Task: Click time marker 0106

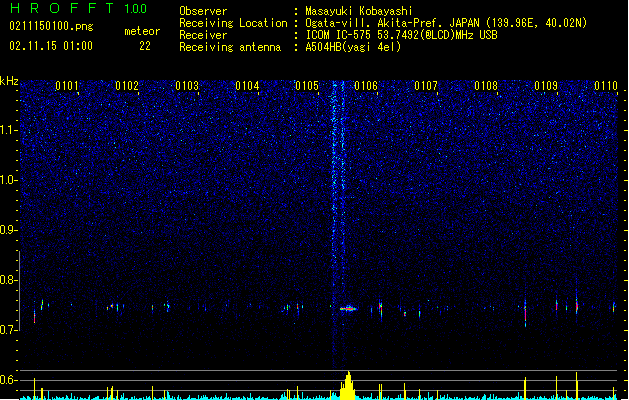Action: pyautogui.click(x=366, y=86)
